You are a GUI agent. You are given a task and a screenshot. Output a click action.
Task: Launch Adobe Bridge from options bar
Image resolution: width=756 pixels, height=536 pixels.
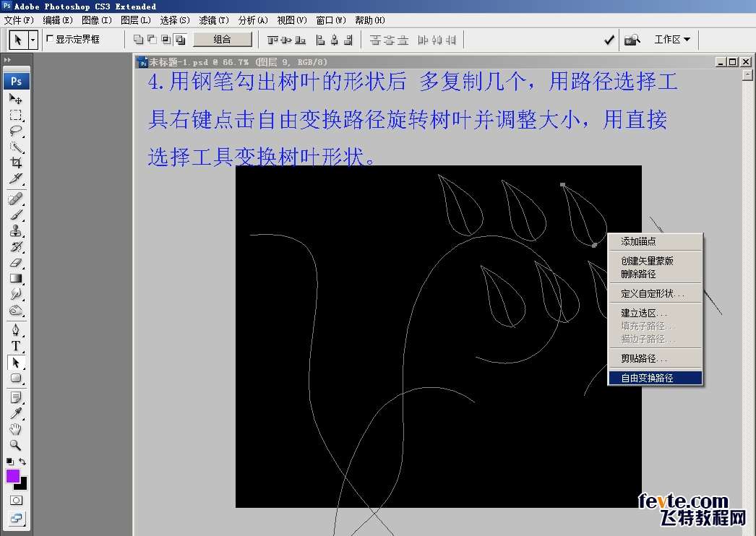click(632, 40)
